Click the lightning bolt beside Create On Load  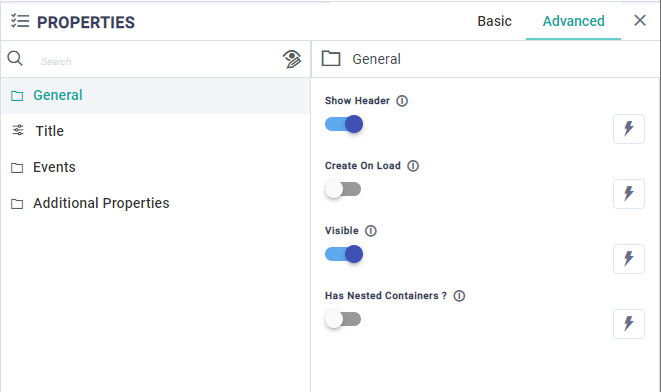click(629, 193)
